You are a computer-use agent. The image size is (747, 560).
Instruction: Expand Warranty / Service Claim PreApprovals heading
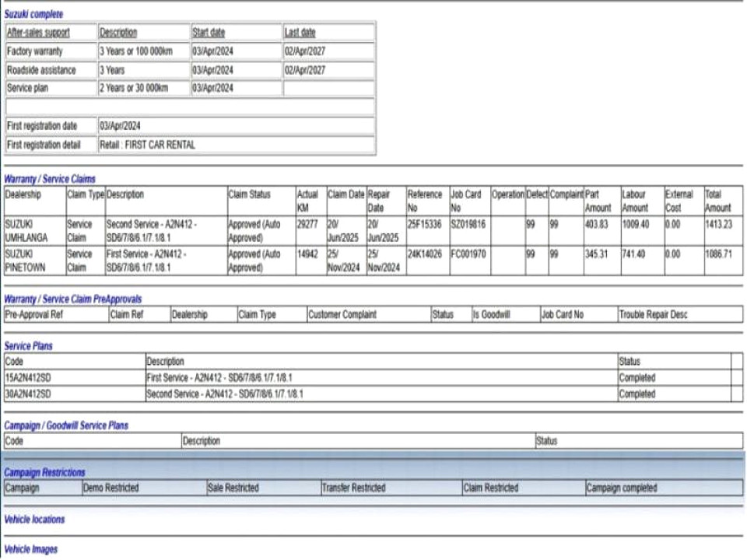click(x=73, y=299)
